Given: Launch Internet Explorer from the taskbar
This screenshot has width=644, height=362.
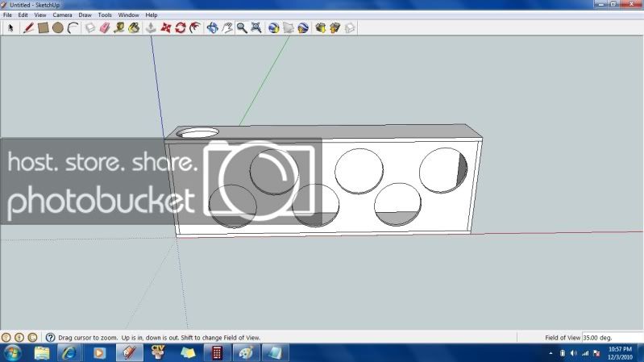Looking at the screenshot, I should tap(69, 353).
